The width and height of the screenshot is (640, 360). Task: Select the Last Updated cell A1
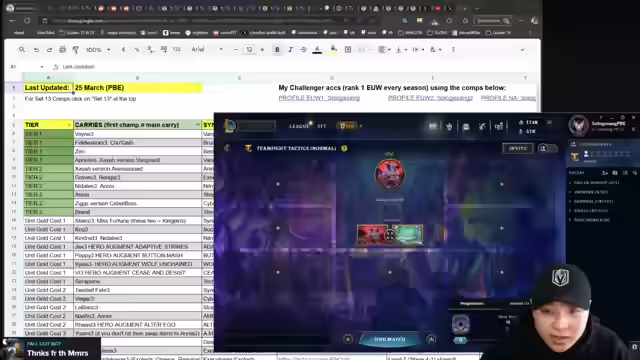pyautogui.click(x=48, y=87)
